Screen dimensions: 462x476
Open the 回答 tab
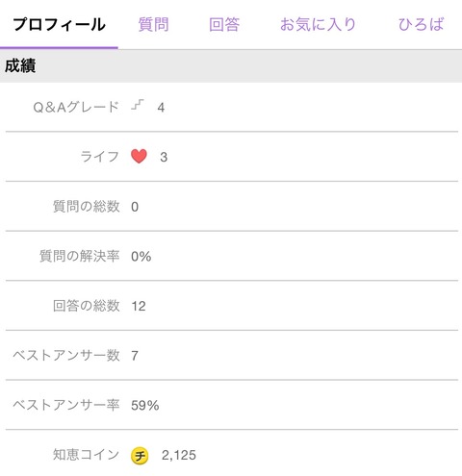click(224, 25)
